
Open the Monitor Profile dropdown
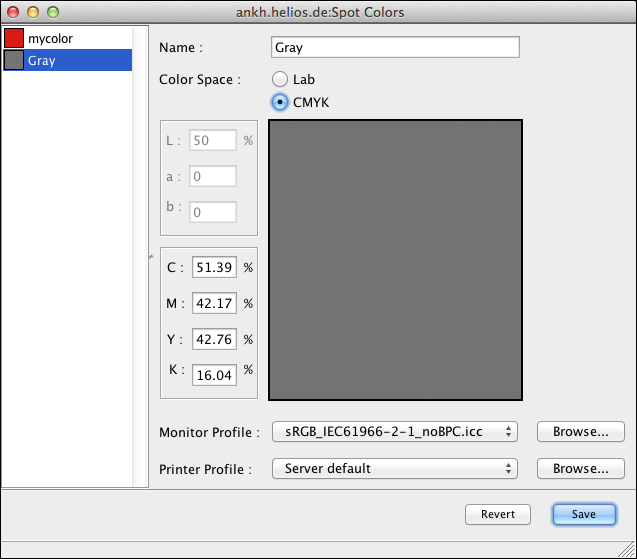coord(394,431)
